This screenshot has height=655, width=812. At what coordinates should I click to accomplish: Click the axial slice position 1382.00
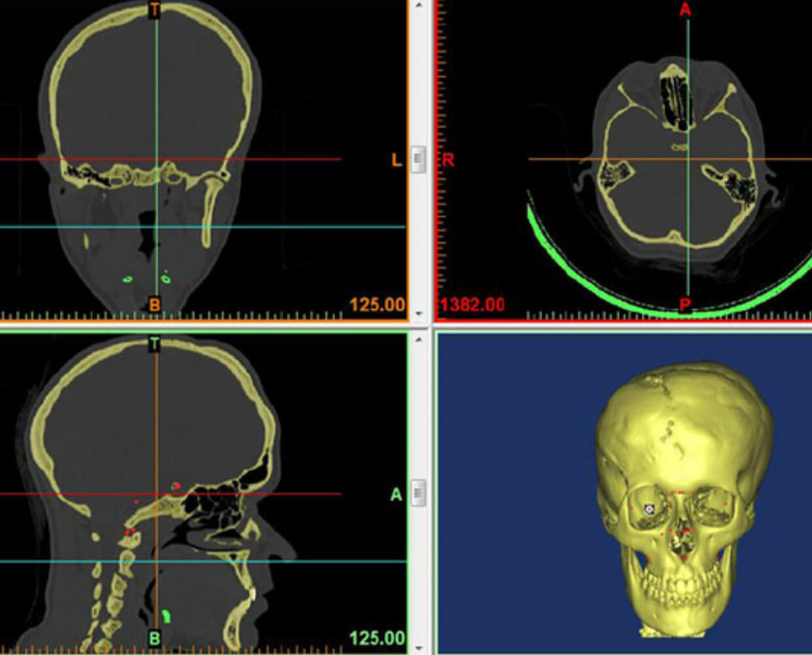(x=473, y=305)
